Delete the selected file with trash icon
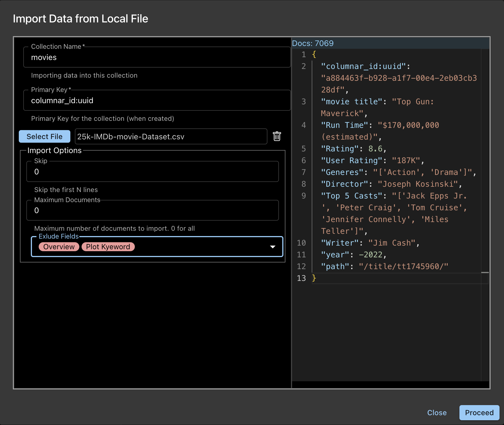This screenshot has width=504, height=425. point(277,136)
